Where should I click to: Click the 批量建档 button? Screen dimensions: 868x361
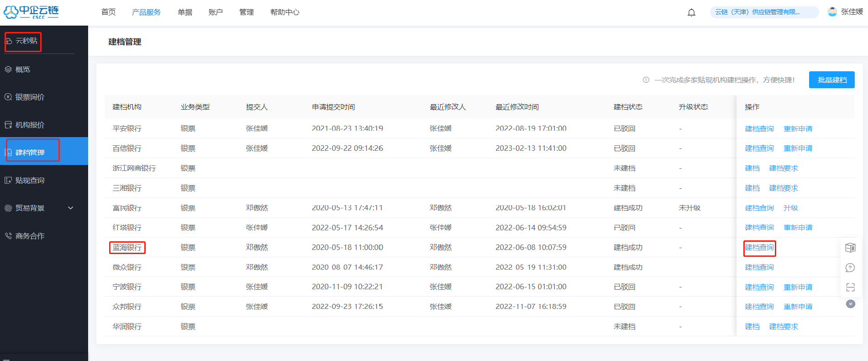tap(831, 80)
